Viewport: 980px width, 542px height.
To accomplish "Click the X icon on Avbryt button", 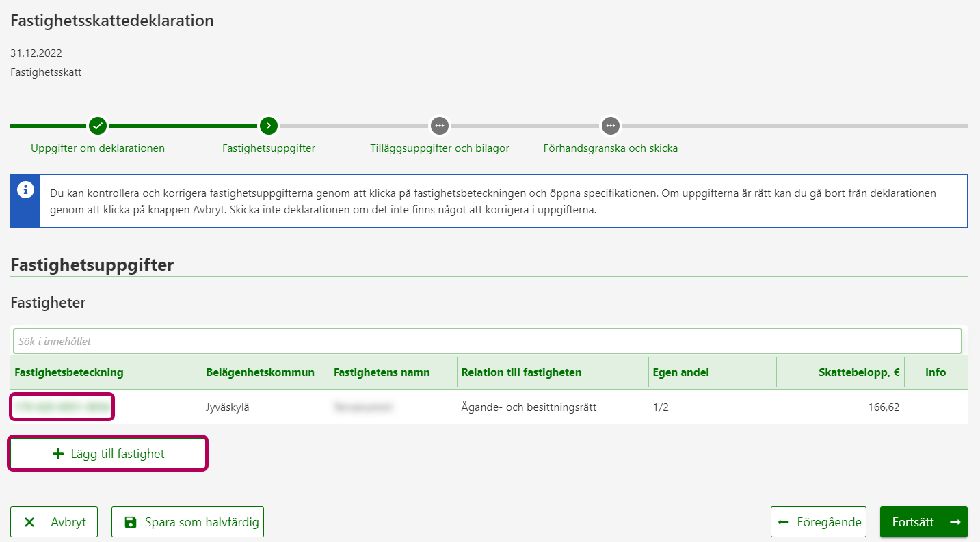I will pos(29,522).
